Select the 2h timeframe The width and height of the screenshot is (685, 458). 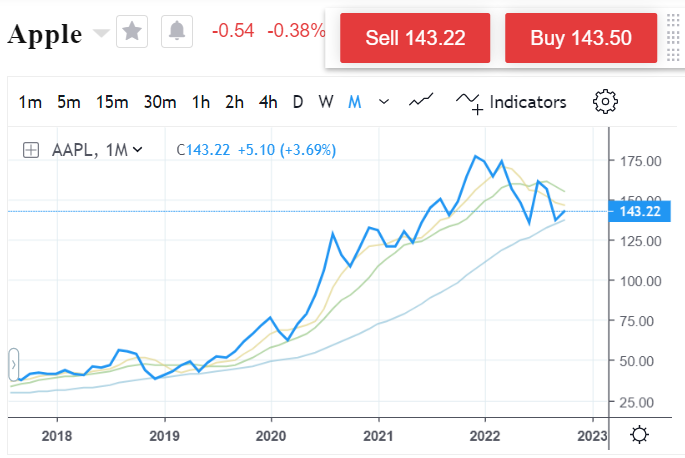(x=235, y=102)
